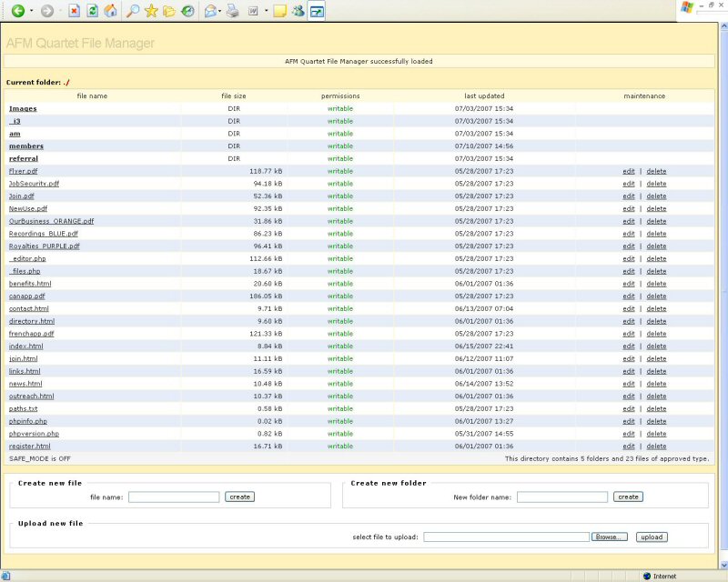Click the page icon in status bar
This screenshot has height=582, width=728.
pyautogui.click(x=5, y=576)
